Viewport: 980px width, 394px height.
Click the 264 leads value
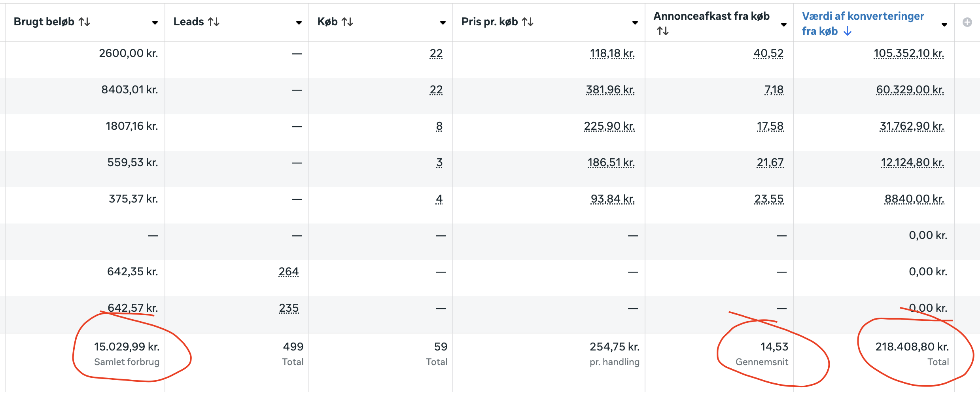[x=288, y=272]
